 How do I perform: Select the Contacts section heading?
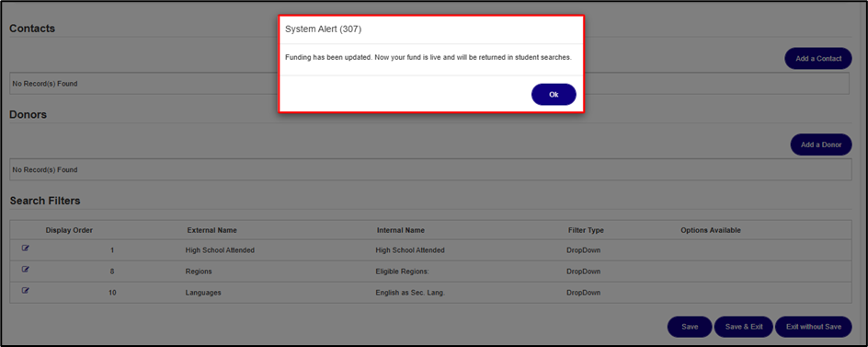coord(32,29)
